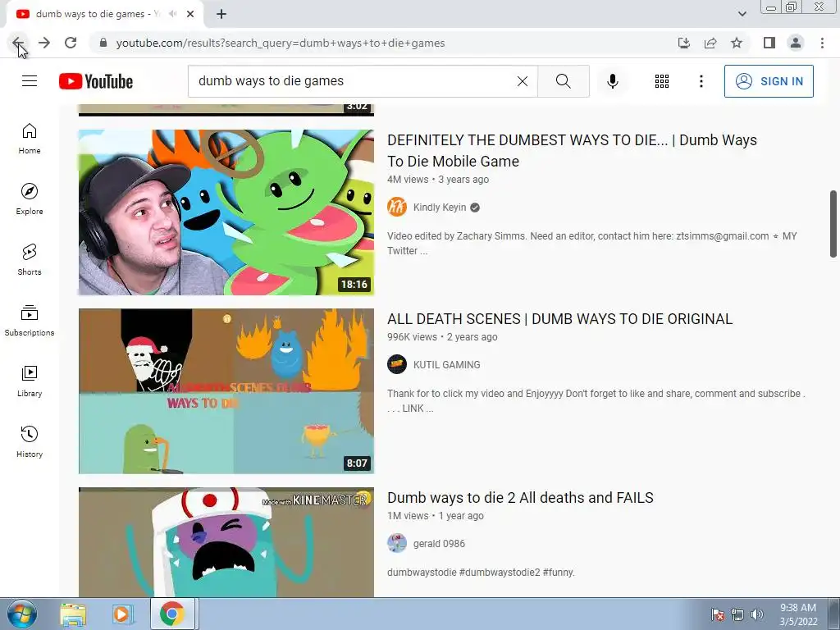This screenshot has height=630, width=840.
Task: Share this page icon in address bar
Action: click(x=710, y=43)
